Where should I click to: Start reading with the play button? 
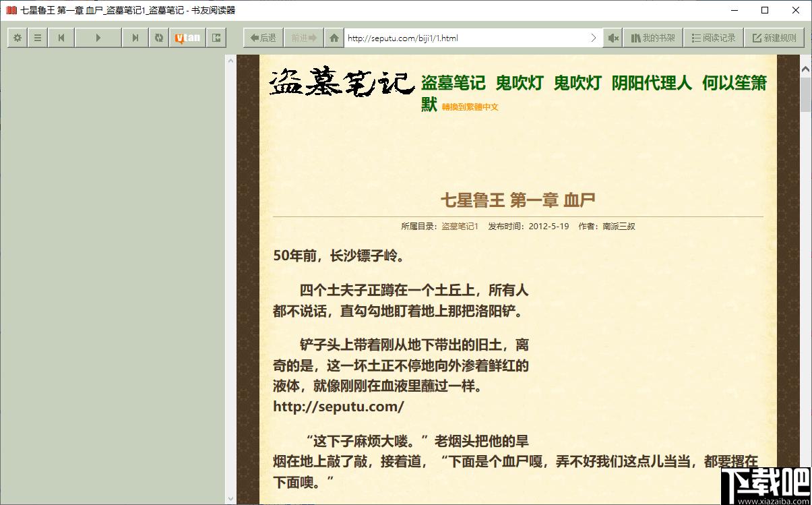[98, 38]
